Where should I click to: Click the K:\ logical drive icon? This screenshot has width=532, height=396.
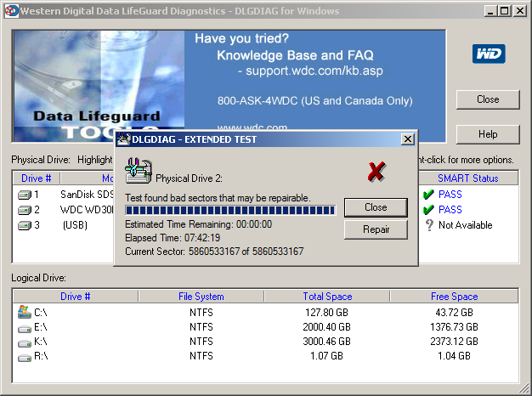[x=25, y=343]
